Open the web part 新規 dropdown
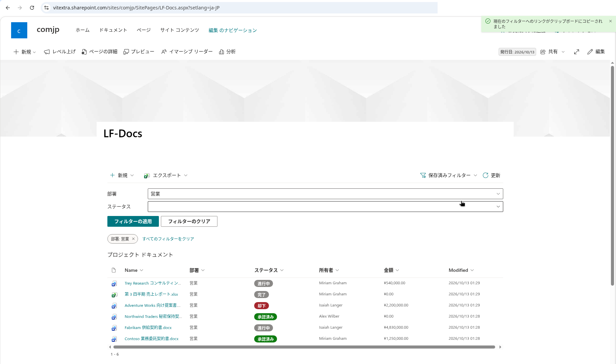The image size is (616, 364). (x=122, y=175)
